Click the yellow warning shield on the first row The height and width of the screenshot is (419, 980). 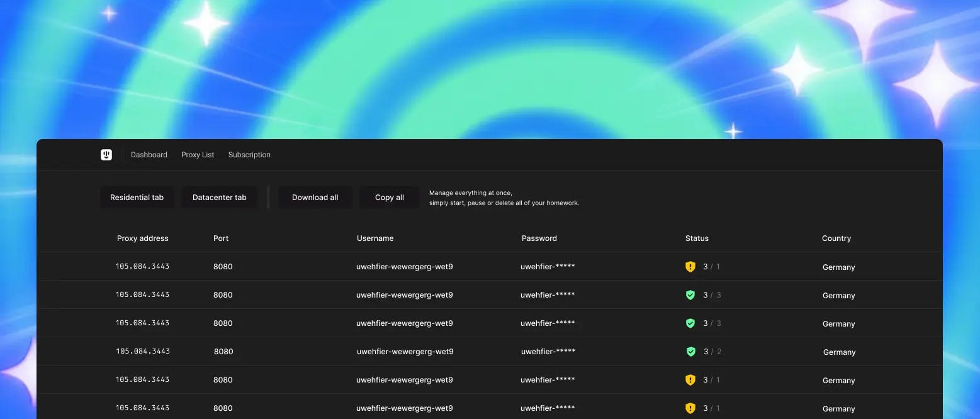tap(690, 266)
